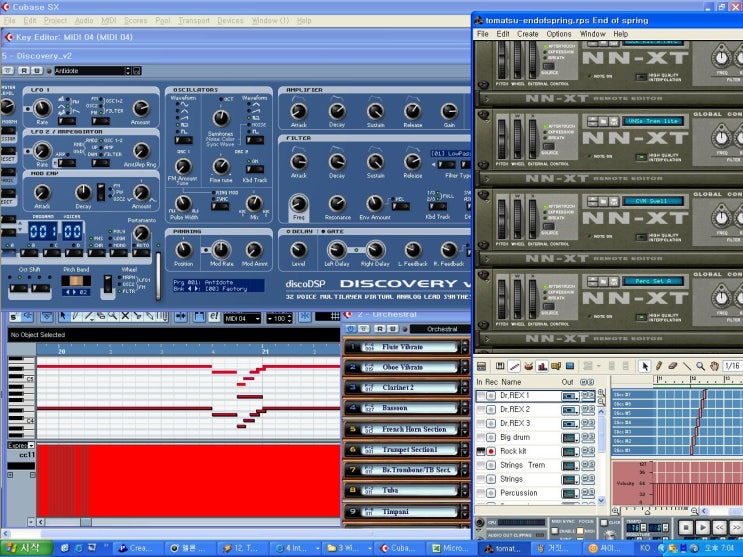743x557 pixels.
Task: Click the 'e' edit VST instrument icon
Action: pos(214,317)
